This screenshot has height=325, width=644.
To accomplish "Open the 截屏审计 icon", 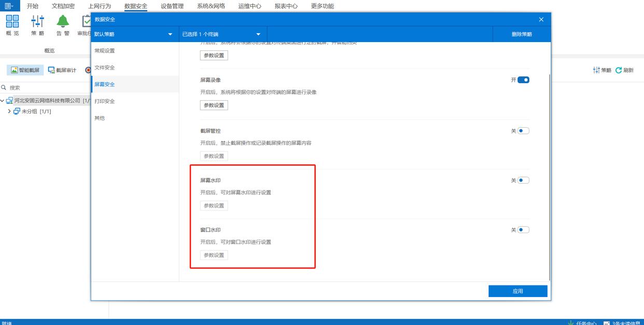I will (51, 70).
